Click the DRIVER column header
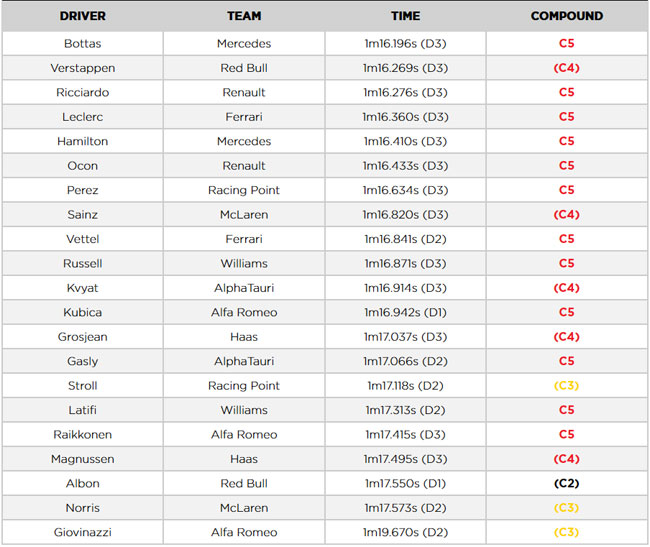 tap(82, 16)
